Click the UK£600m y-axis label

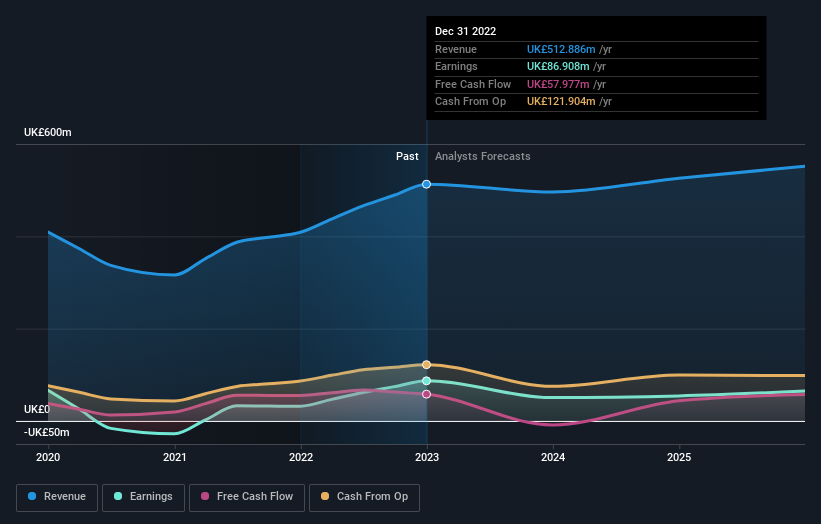point(48,132)
